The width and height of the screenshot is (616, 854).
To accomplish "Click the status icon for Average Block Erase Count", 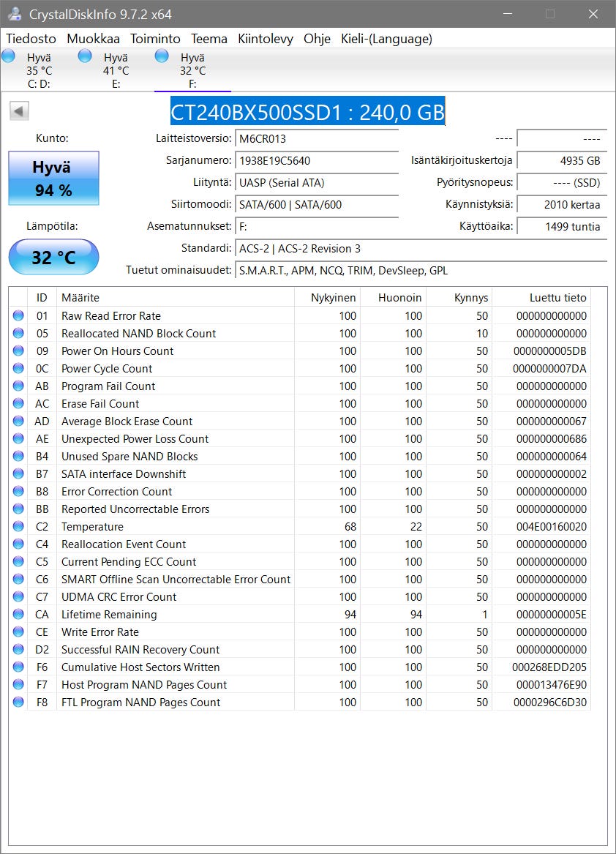I will click(x=18, y=421).
